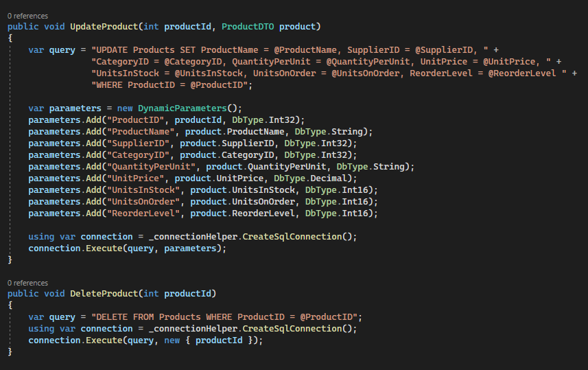Click product.ReorderLevel argument
The image size is (588, 370).
[x=242, y=213]
